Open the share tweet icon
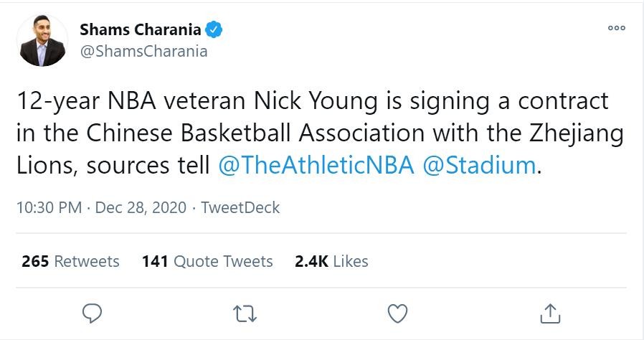The height and width of the screenshot is (340, 644). click(x=550, y=313)
